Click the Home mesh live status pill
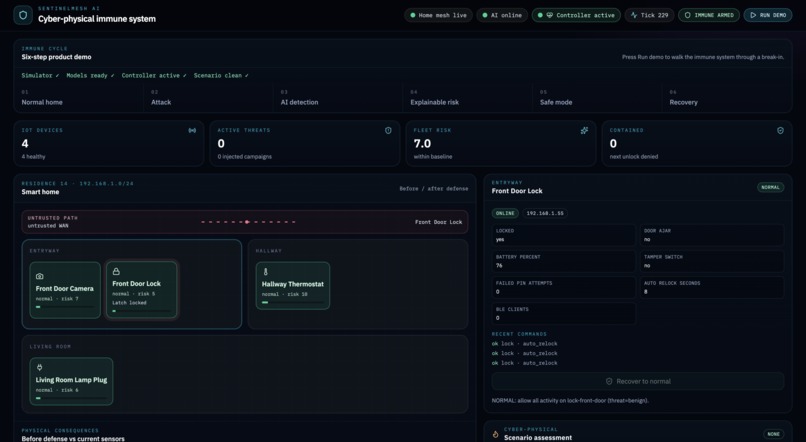Viewport: 806px width, 442px height. [x=438, y=15]
